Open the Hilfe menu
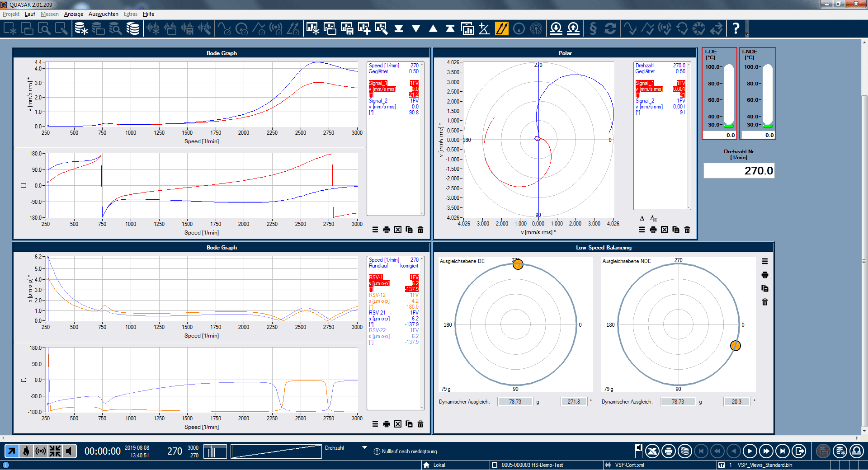The width and height of the screenshot is (868, 470). click(x=149, y=14)
